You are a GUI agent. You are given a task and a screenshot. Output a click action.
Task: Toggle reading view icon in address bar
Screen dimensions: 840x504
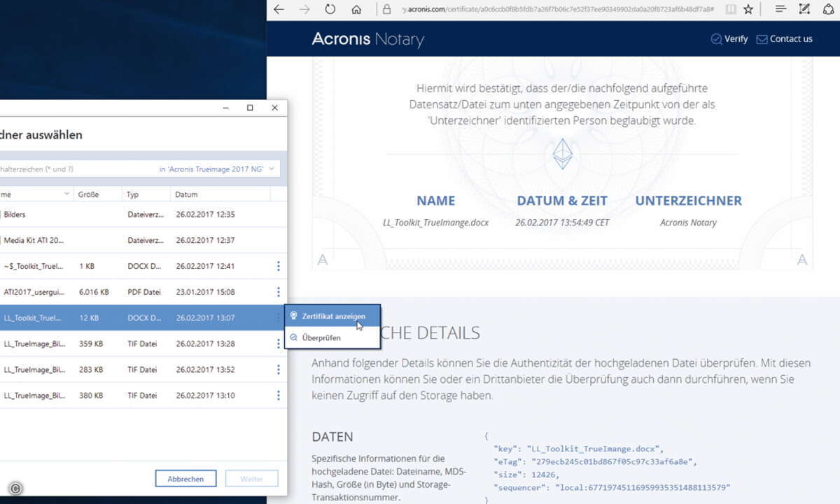pyautogui.click(x=731, y=10)
